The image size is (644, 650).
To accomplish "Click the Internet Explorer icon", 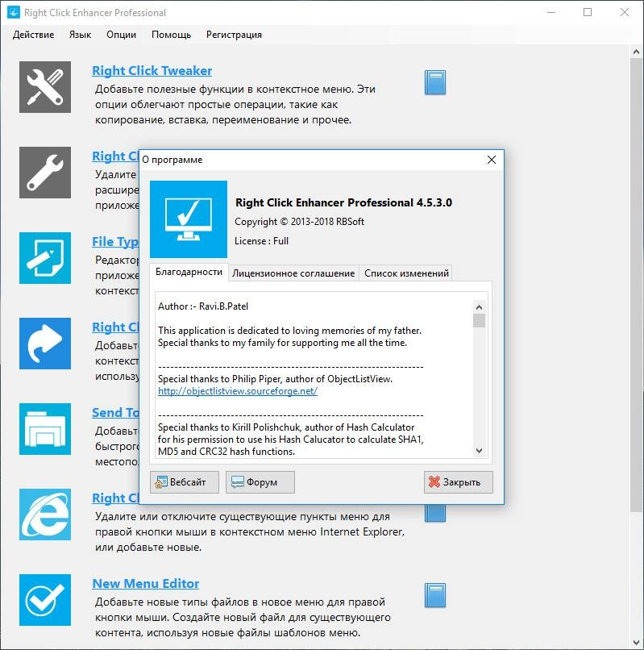I will [45, 514].
